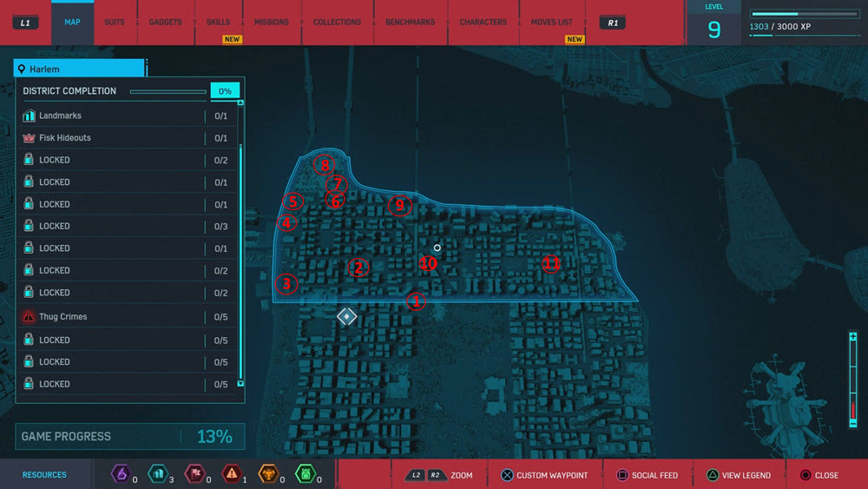Click the R2 zoom button icon
868x489 pixels.
coord(436,474)
